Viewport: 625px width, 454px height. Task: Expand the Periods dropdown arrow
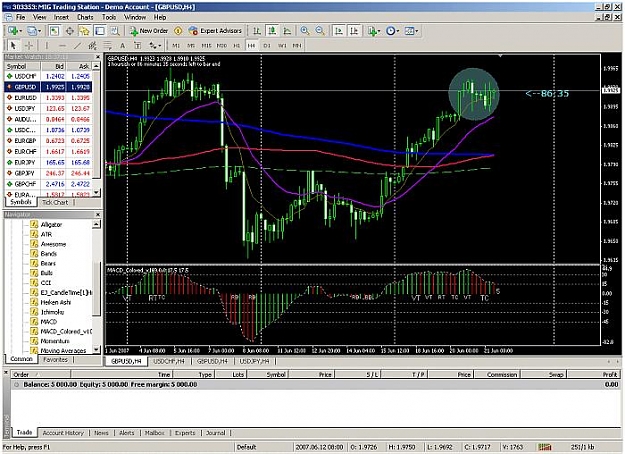coord(398,31)
